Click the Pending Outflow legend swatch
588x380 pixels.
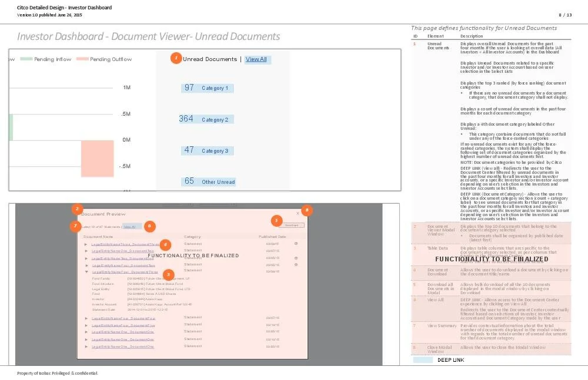pyautogui.click(x=82, y=59)
